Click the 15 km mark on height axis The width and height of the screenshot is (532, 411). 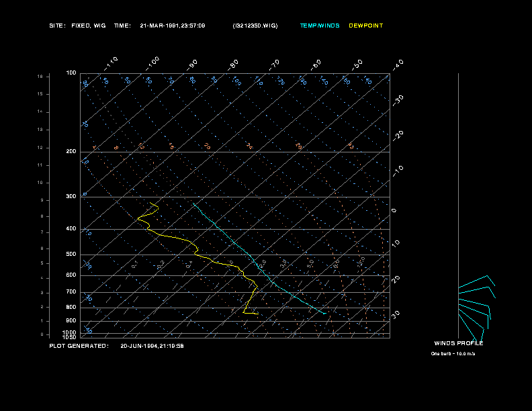(x=40, y=94)
